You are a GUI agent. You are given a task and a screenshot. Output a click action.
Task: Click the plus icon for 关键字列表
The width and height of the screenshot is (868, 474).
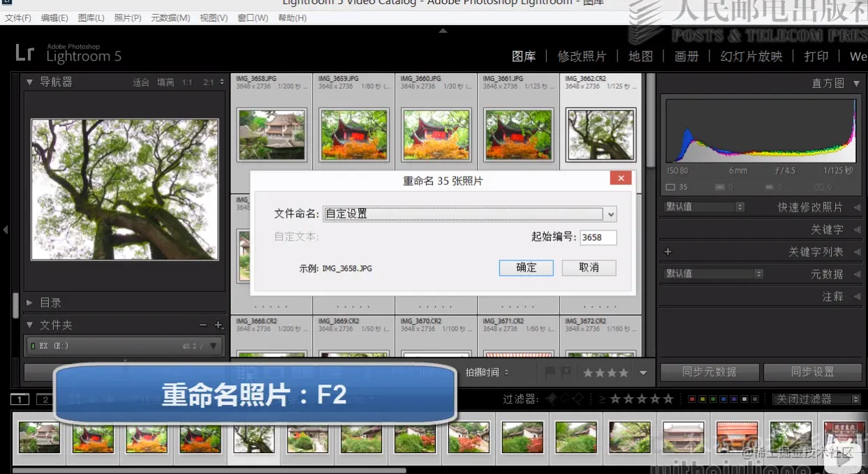coord(668,252)
